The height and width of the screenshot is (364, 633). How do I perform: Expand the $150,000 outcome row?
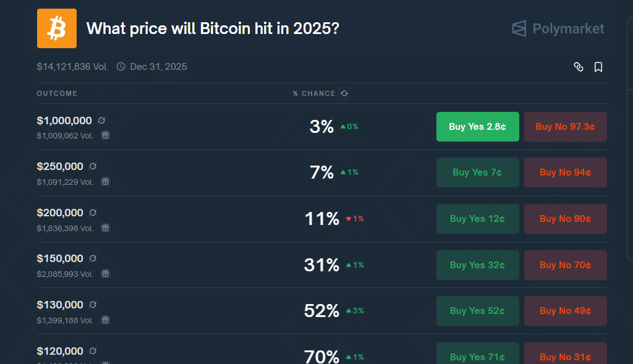[321, 265]
